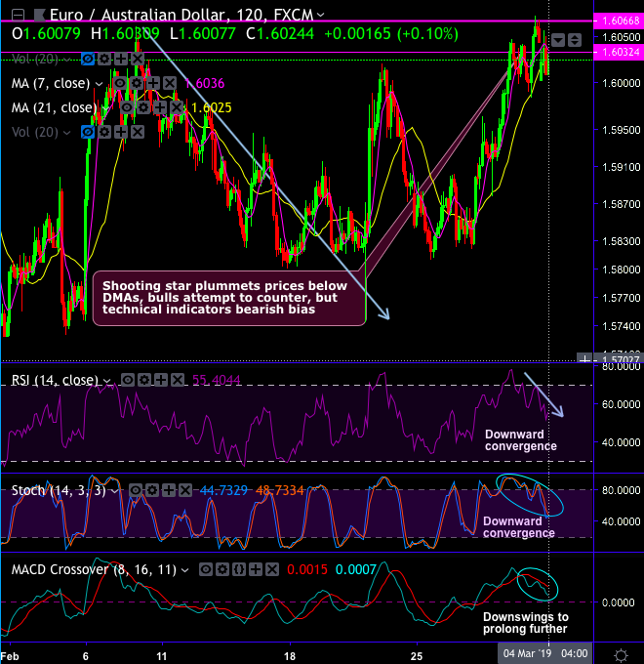Click the flag icon beside Euro / Australian Dollar

tap(39, 16)
